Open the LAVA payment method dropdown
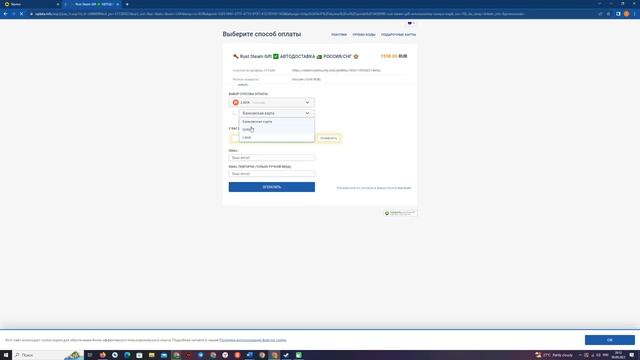640x360 pixels. pos(271,102)
